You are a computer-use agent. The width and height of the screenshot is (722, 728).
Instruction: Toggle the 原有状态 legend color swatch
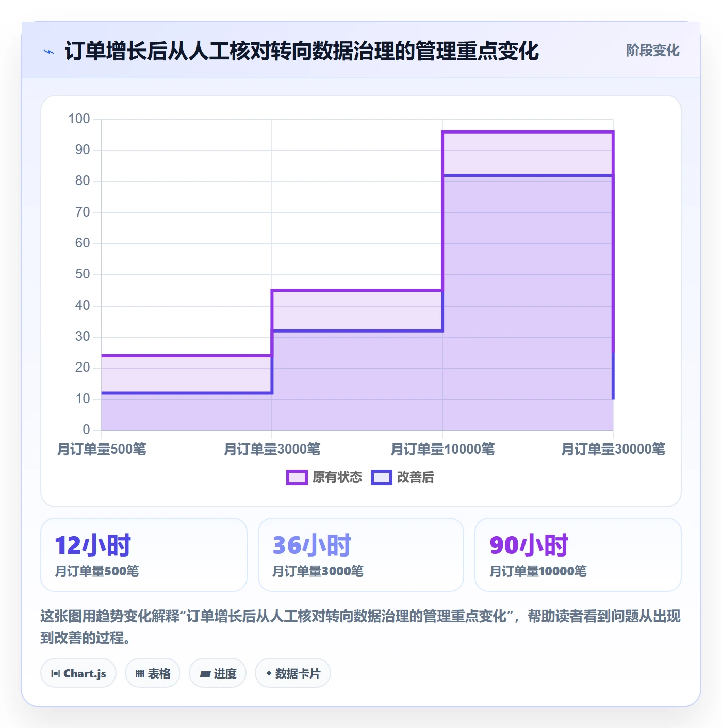tap(297, 477)
